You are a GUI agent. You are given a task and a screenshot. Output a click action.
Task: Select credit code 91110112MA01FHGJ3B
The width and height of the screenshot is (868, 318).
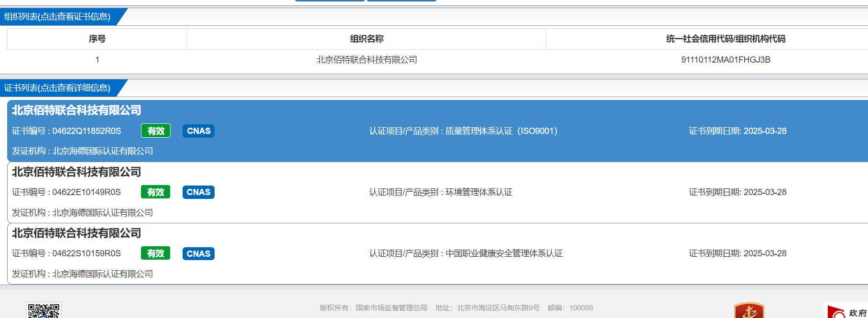point(726,60)
